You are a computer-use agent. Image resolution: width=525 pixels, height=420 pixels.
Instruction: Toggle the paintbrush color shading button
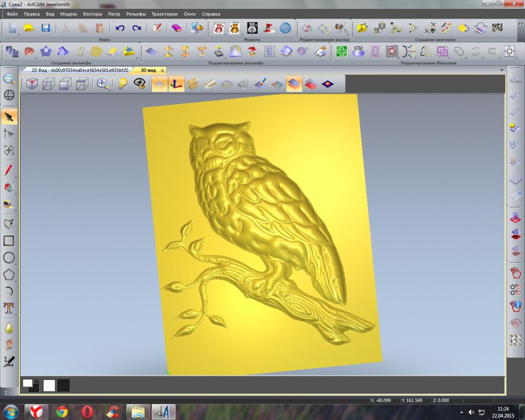[x=260, y=84]
